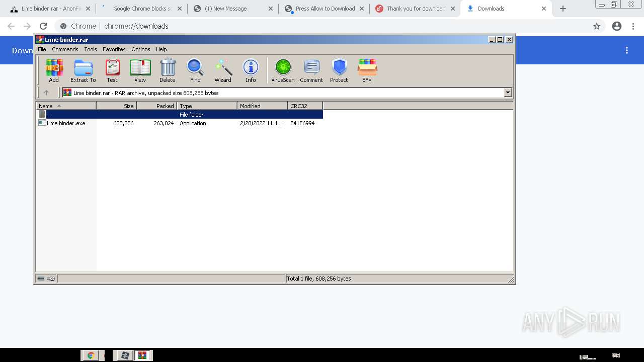Image resolution: width=644 pixels, height=362 pixels.
Task: Select the parent folder '..' row
Action: click(180, 115)
